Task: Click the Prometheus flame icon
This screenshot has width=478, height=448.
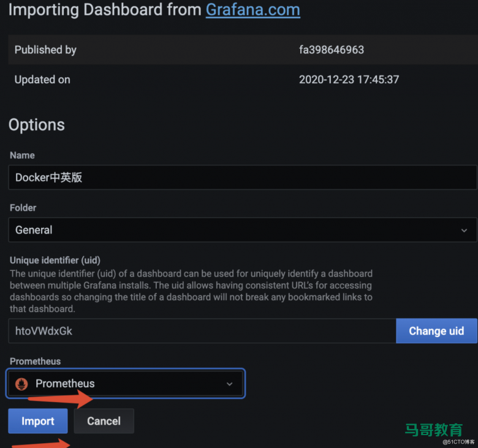Action: pos(21,384)
